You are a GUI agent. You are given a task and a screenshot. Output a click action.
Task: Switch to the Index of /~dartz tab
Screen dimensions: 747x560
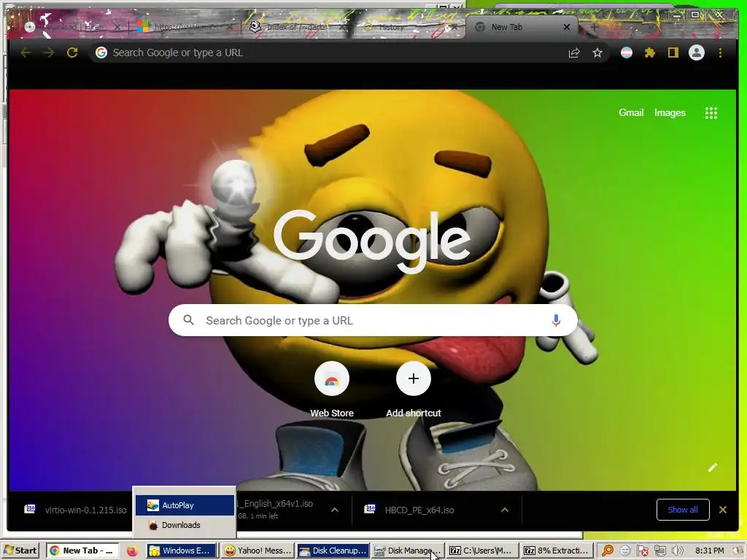click(x=296, y=27)
